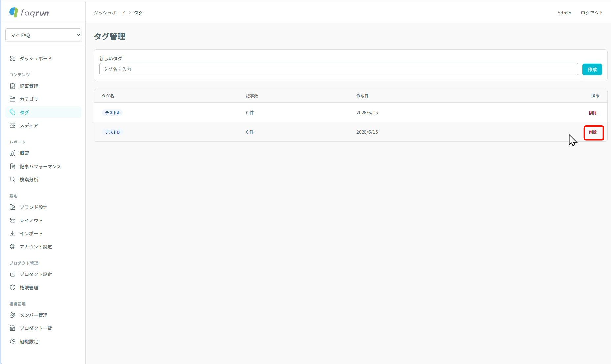Screen dimensions: 611x364
Task: Click the ブランド設定 palette icon
Action: [x=13, y=207]
